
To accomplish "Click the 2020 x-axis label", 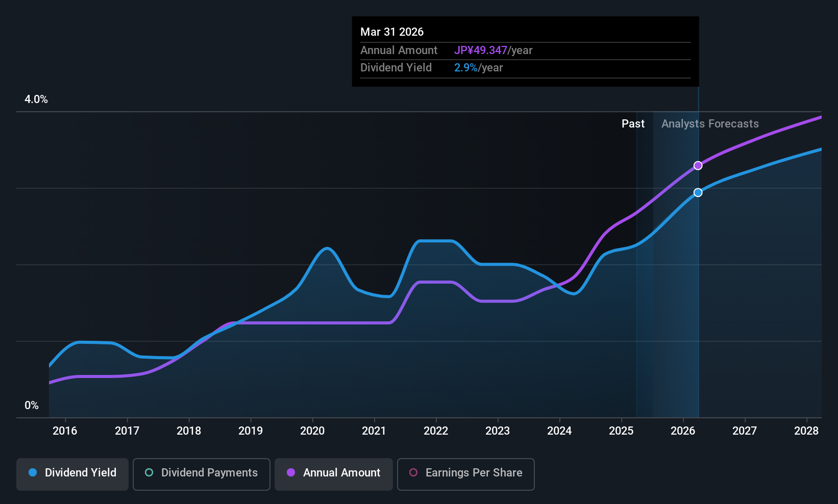I will tap(312, 431).
